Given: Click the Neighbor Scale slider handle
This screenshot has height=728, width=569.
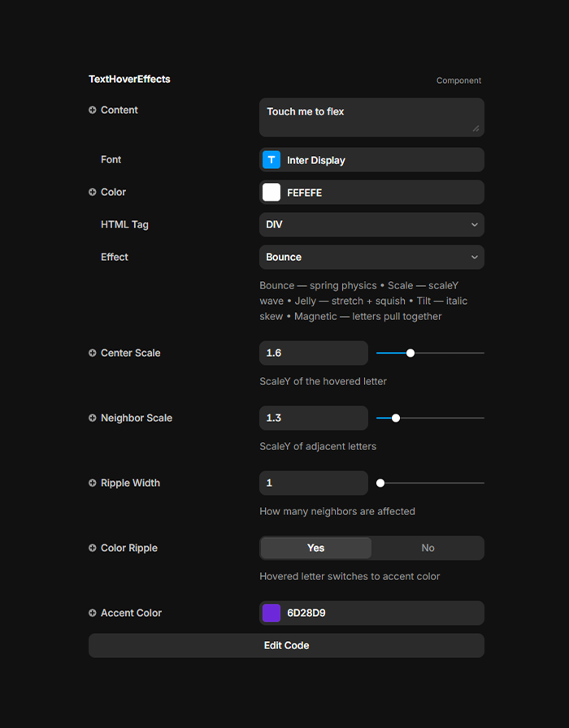Looking at the screenshot, I should pos(396,418).
